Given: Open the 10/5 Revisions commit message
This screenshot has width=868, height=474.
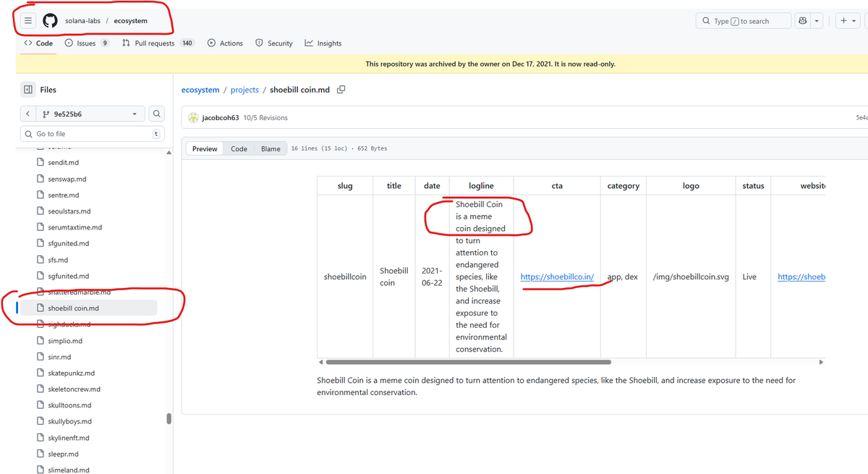Looking at the screenshot, I should (x=265, y=118).
